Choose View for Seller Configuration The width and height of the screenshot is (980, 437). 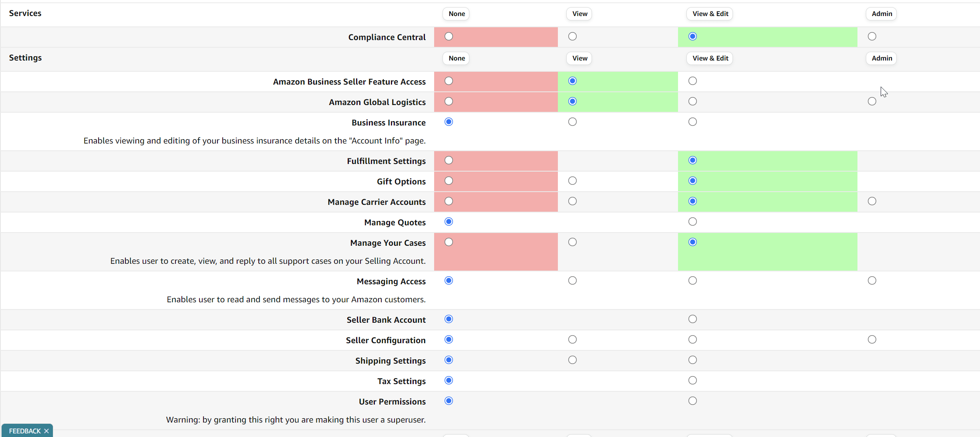(572, 340)
